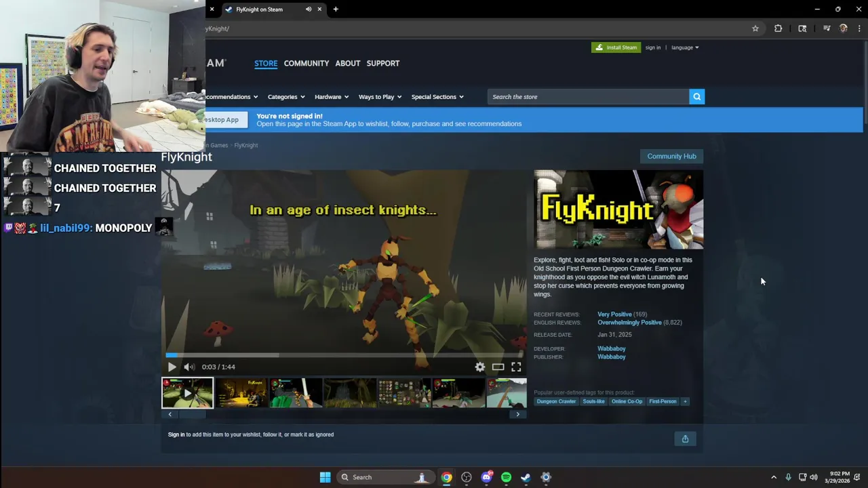Open the Windows Start menu
868x488 pixels.
tap(325, 477)
